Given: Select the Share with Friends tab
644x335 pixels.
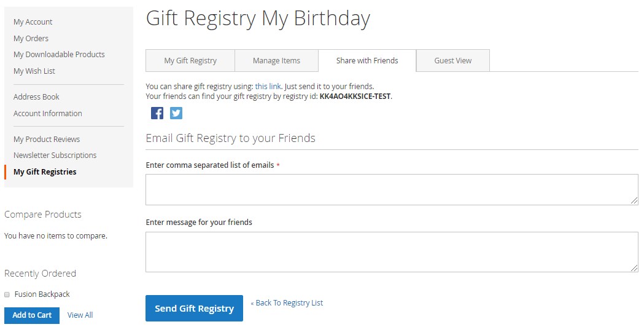Looking at the screenshot, I should pos(367,61).
